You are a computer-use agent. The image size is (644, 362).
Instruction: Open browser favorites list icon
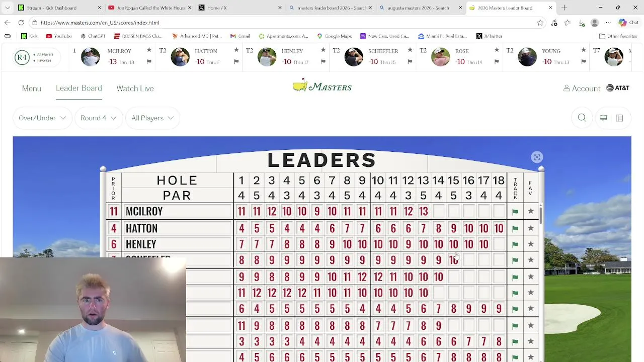pos(568,23)
